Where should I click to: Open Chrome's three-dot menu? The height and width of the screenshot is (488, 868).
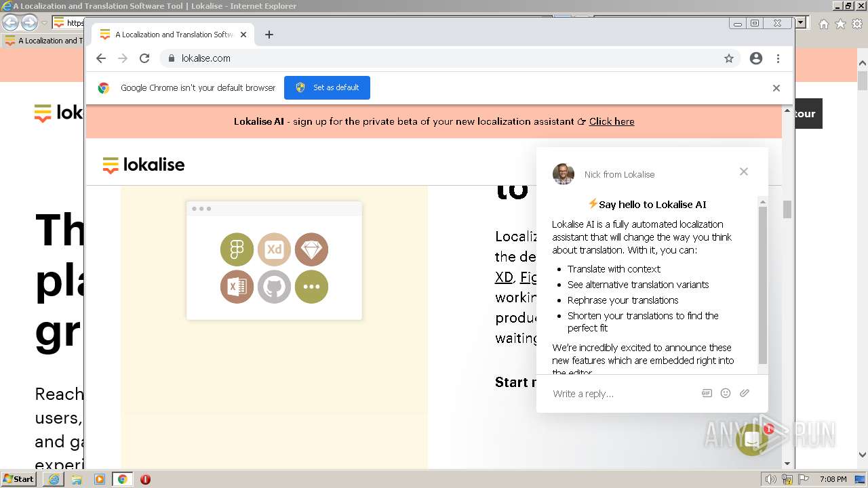778,58
